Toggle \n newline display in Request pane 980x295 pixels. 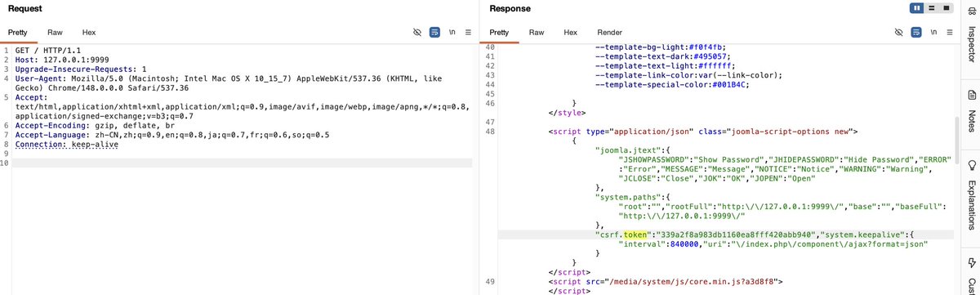[x=452, y=32]
